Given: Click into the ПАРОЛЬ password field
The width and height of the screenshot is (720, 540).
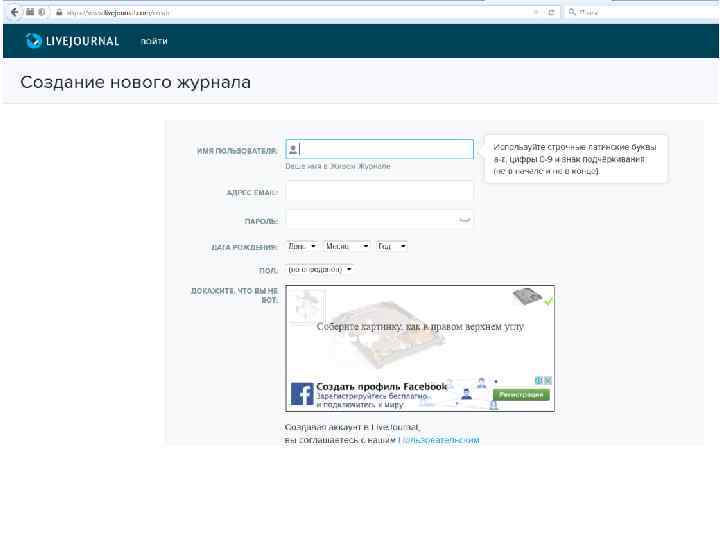Looking at the screenshot, I should tap(379, 220).
